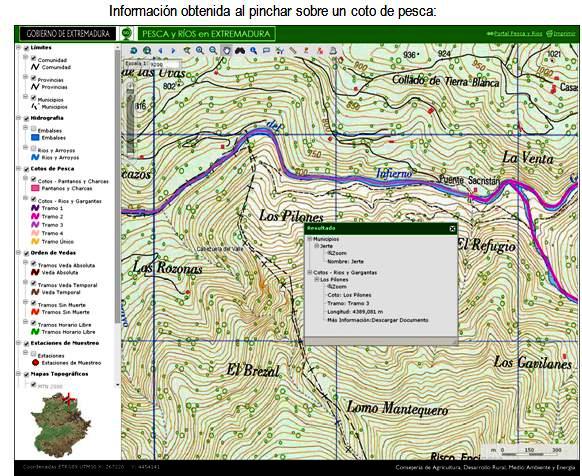This screenshot has height=476, width=582.
Task: Select Los Pilones result tree item
Action: (334, 280)
